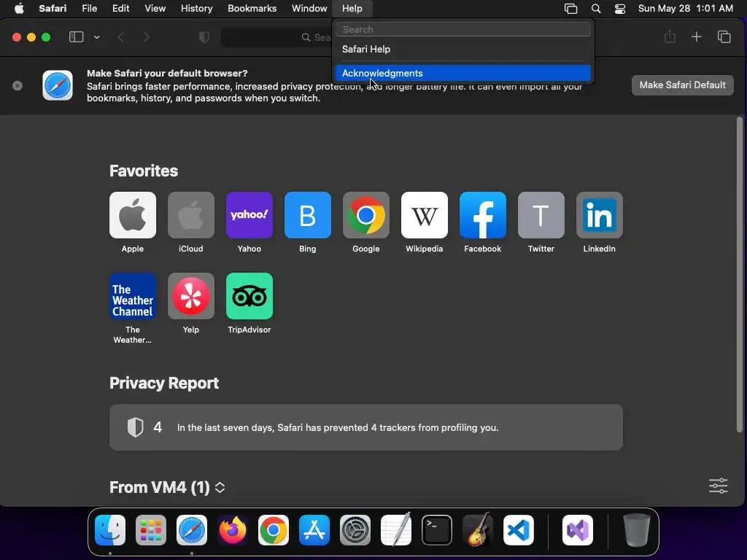Image resolution: width=747 pixels, height=560 pixels.
Task: Open The Weather Channel favorite
Action: (133, 296)
